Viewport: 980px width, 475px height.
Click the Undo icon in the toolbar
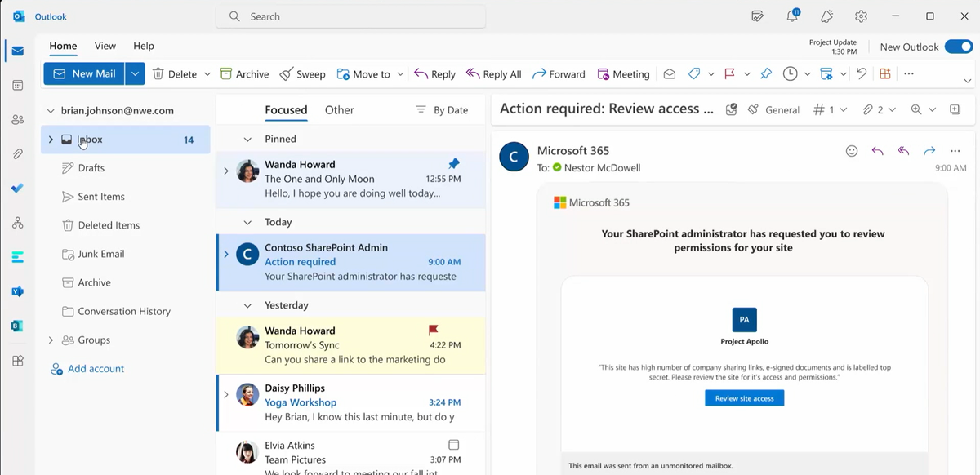(x=861, y=74)
